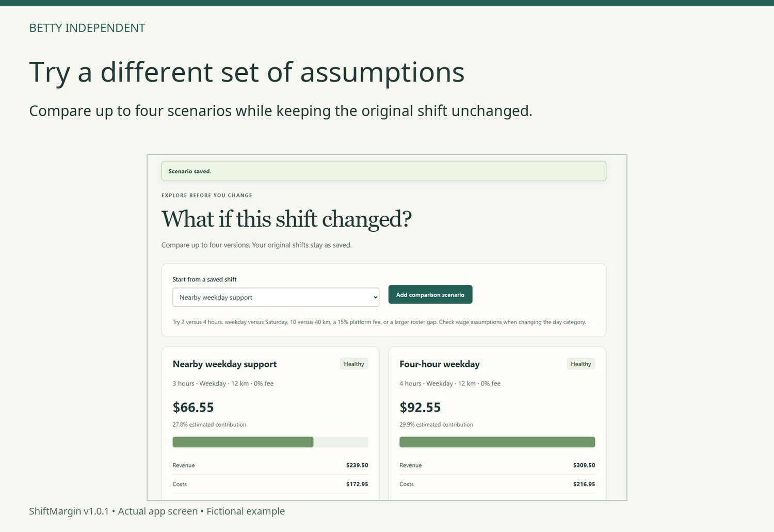Screen dimensions: 774x532
Task: Click the BETTY INDEPENDENT header text
Action: (87, 28)
